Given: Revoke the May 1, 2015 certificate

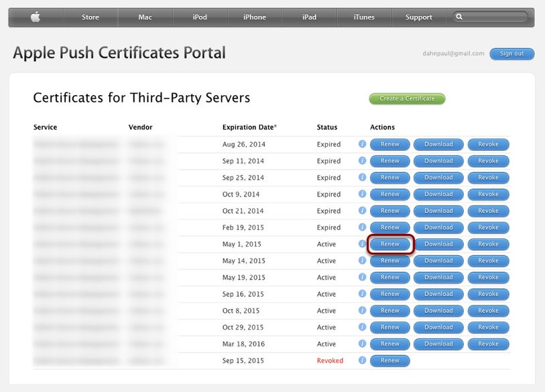Looking at the screenshot, I should pyautogui.click(x=488, y=245).
